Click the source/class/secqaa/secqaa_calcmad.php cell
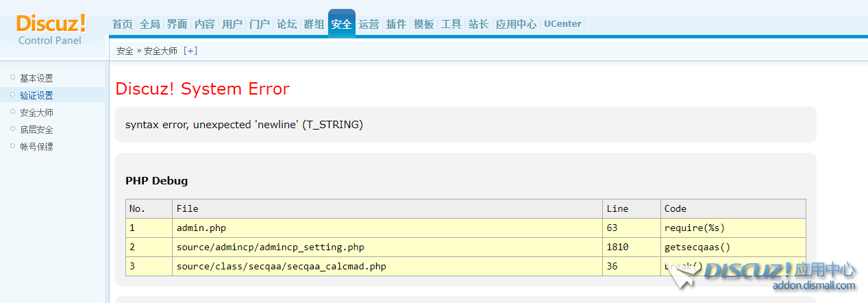Screen dimensions: 868x303 click(x=387, y=266)
